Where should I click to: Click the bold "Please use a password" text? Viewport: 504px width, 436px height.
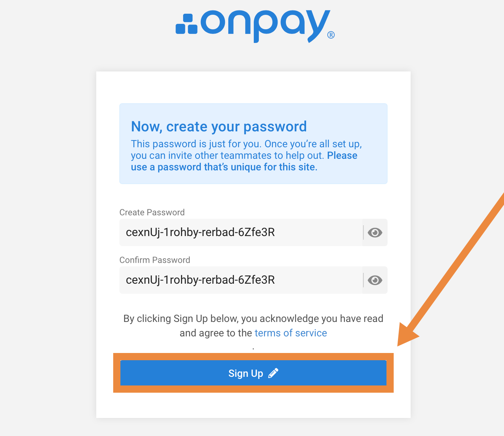point(244,161)
